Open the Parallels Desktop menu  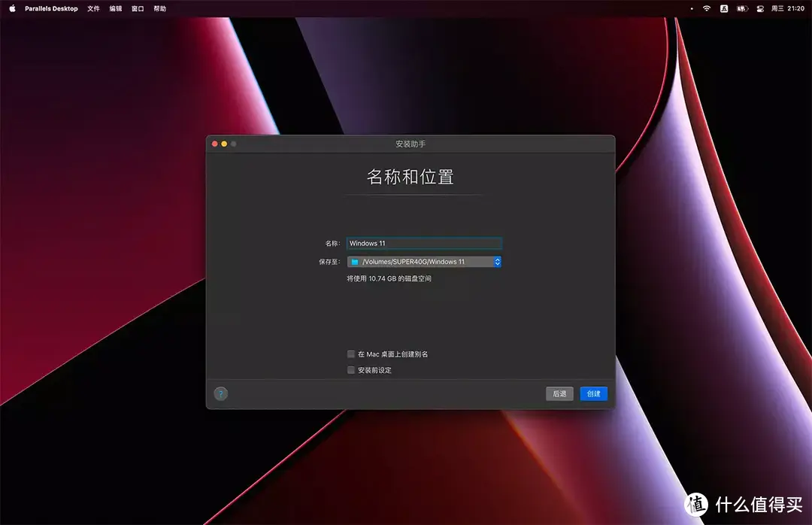point(51,8)
